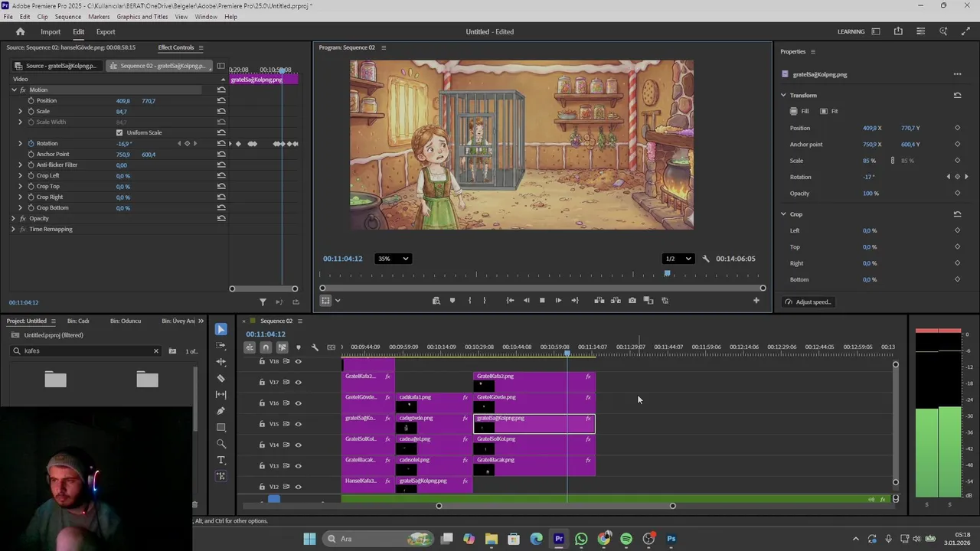Open the 1/2 playback resolution dropdown
980x551 pixels.
[678, 259]
